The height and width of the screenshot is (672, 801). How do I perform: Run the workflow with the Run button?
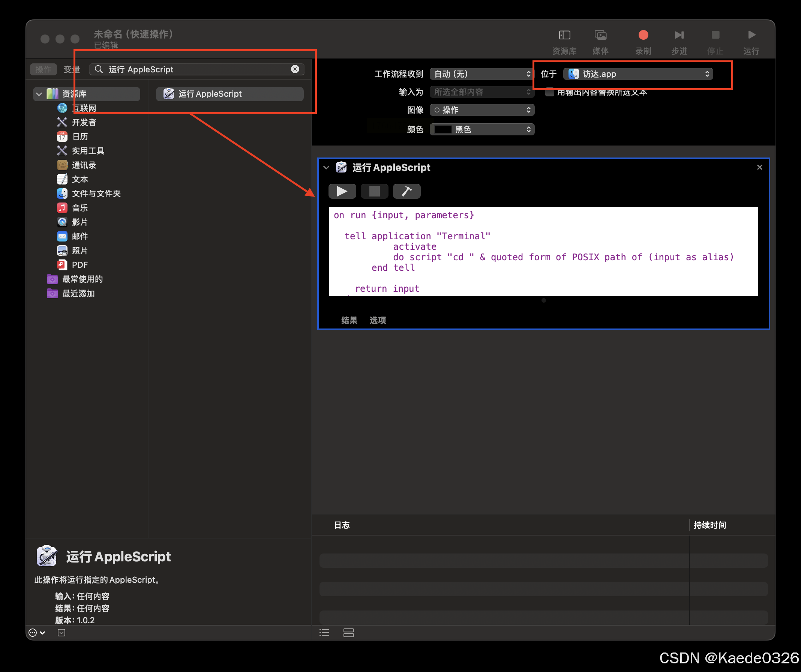[751, 36]
